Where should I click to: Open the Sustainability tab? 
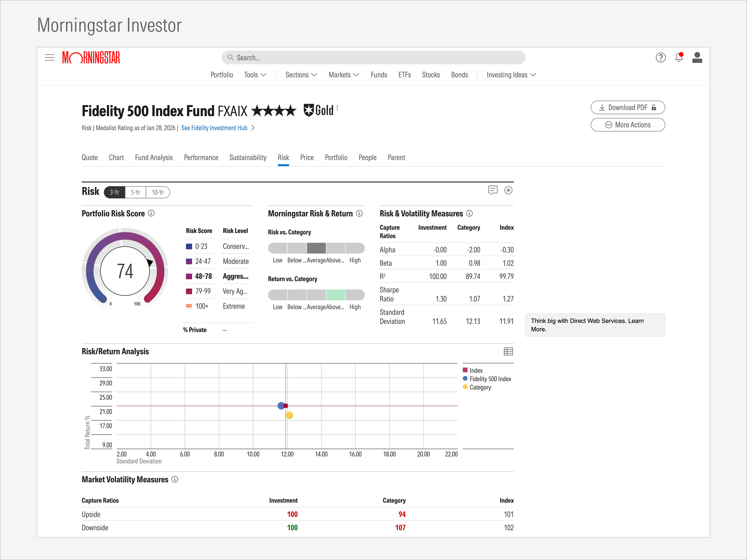pos(248,157)
